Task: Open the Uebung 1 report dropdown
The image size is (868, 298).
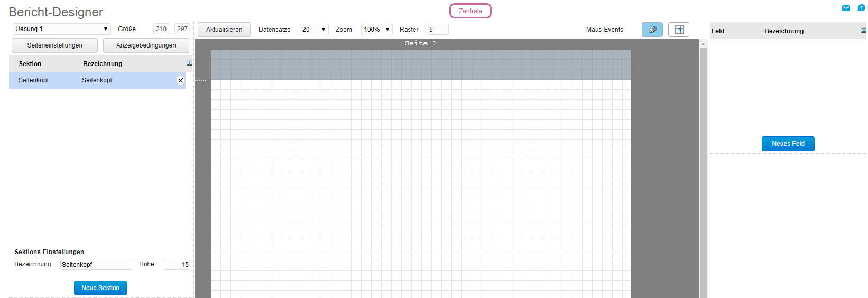Action: 61,29
